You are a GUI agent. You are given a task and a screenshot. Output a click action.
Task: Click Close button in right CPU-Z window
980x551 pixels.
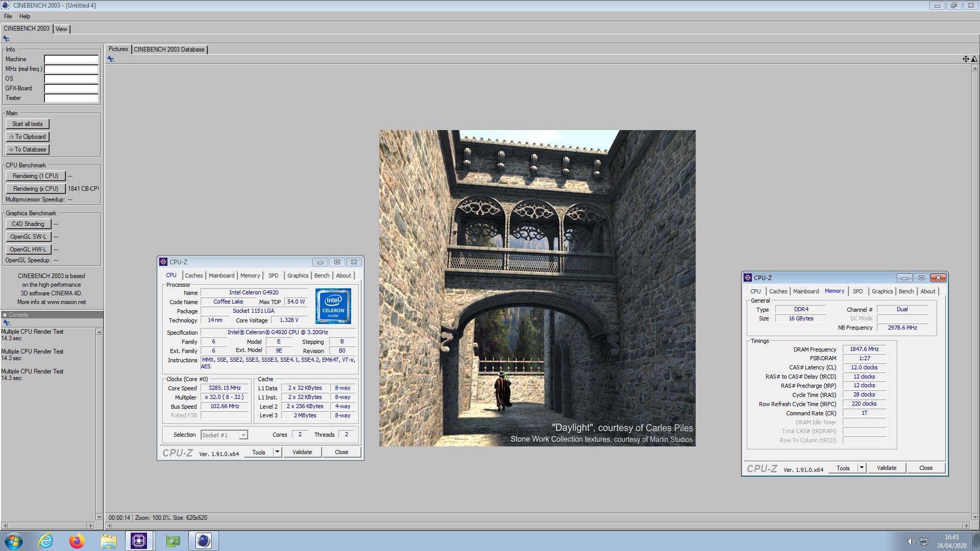(x=926, y=468)
